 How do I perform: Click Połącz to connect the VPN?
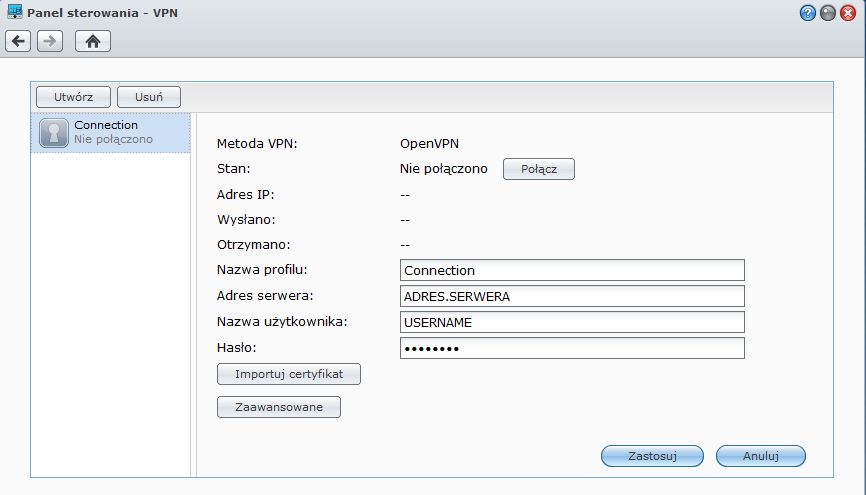click(x=538, y=169)
